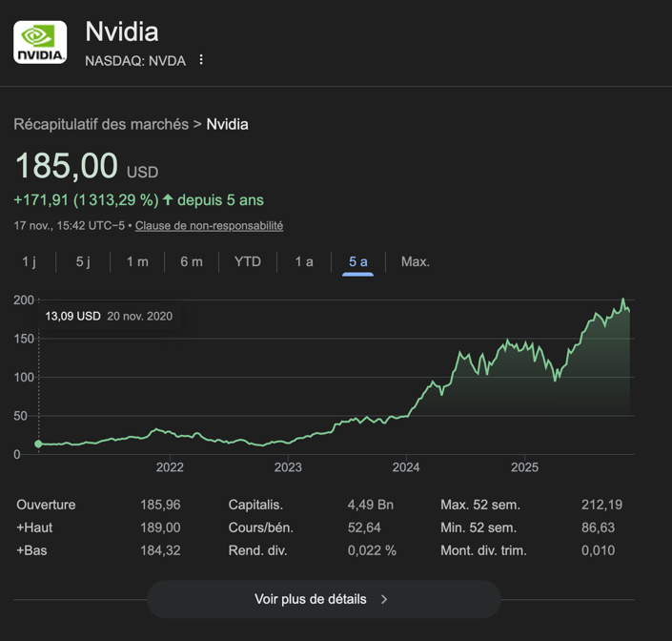
Task: Click the 2024 x-axis label
Action: tap(406, 467)
